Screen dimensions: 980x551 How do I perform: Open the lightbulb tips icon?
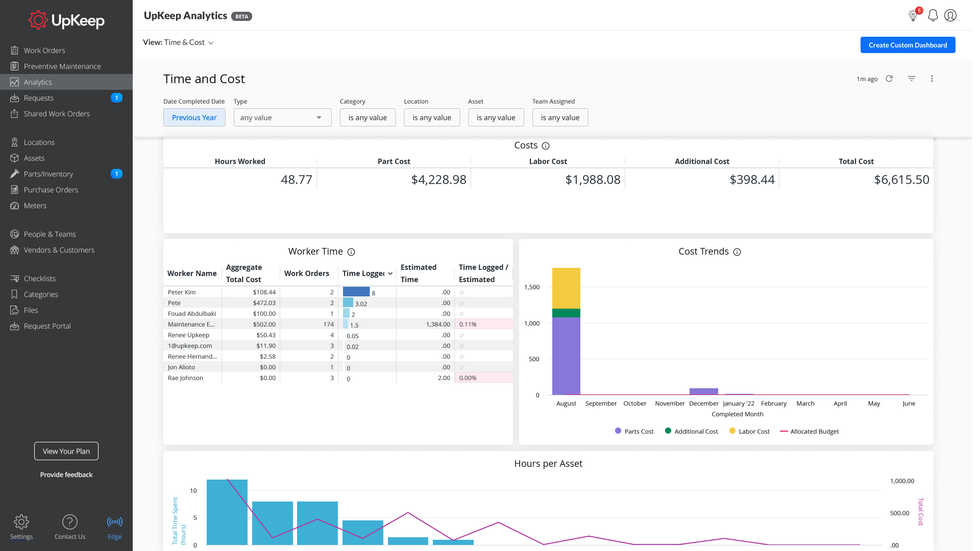click(913, 15)
